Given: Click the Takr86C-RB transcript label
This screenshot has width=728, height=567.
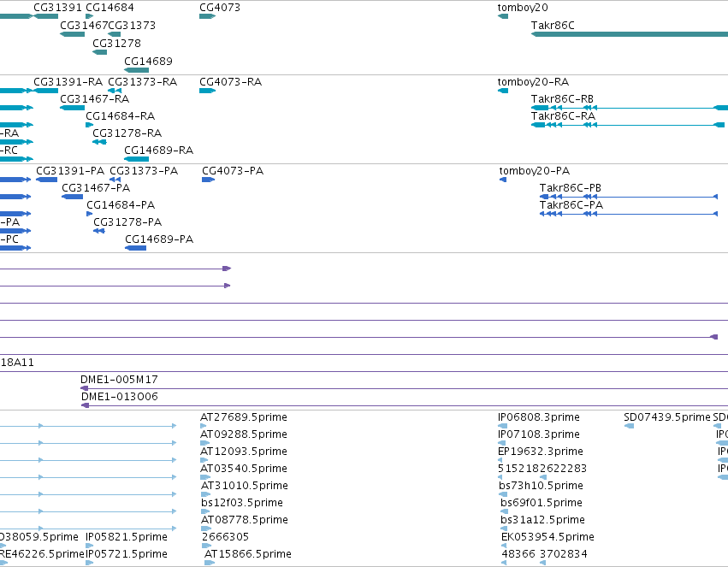Looking at the screenshot, I should (x=562, y=99).
